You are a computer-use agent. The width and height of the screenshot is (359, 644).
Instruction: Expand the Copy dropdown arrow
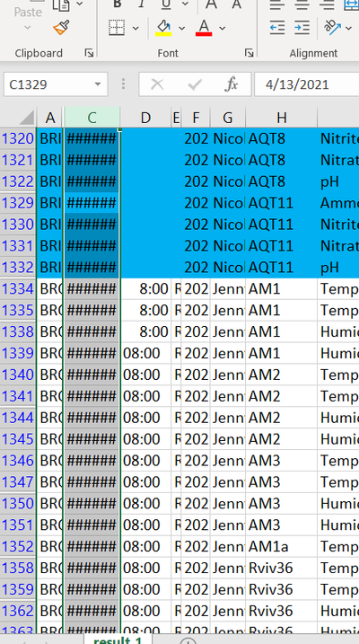[80, 4]
